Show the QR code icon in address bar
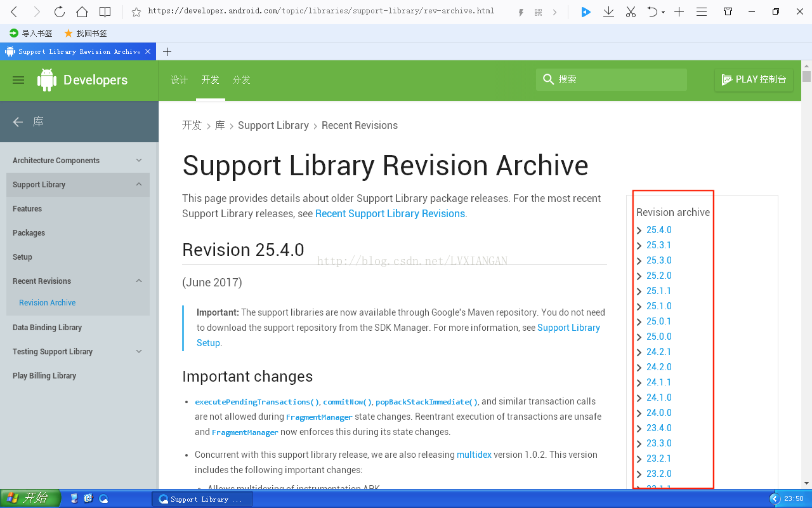 (x=538, y=12)
